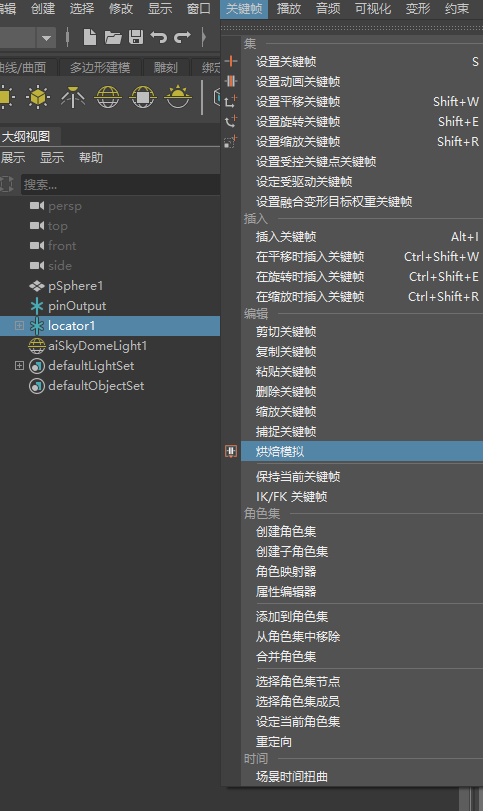This screenshot has height=811, width=483.
Task: Open the 变形 menu
Action: tap(418, 9)
